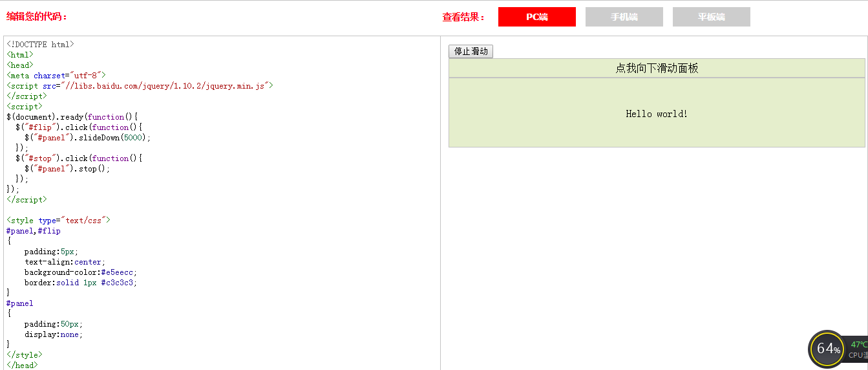The height and width of the screenshot is (370, 868).
Task: Click the 点我向下滑动面板 flip bar
Action: pos(657,68)
